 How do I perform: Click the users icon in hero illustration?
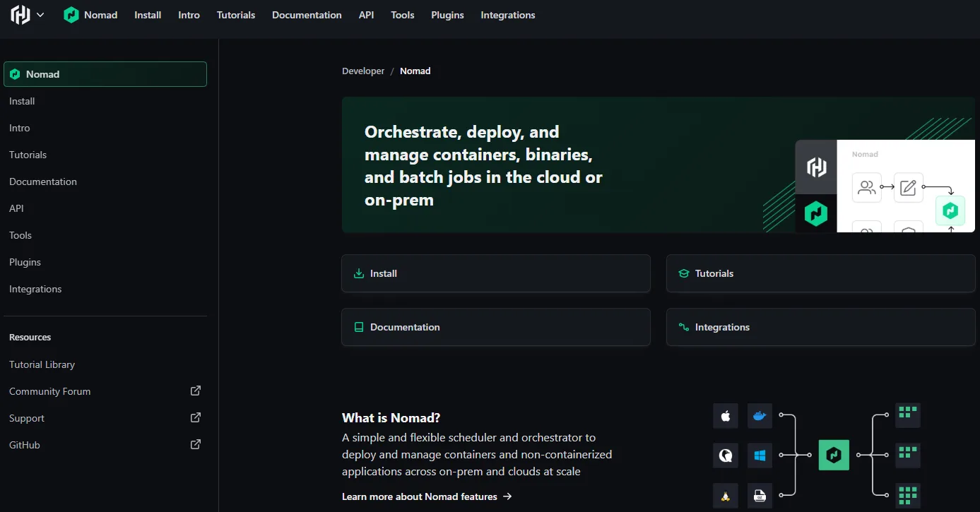point(867,188)
